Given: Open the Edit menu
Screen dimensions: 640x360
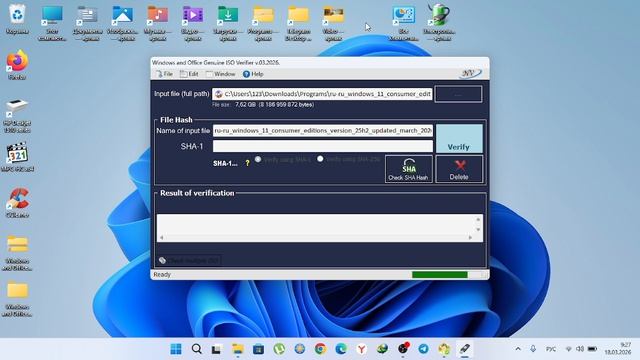Looking at the screenshot, I should tap(189, 74).
